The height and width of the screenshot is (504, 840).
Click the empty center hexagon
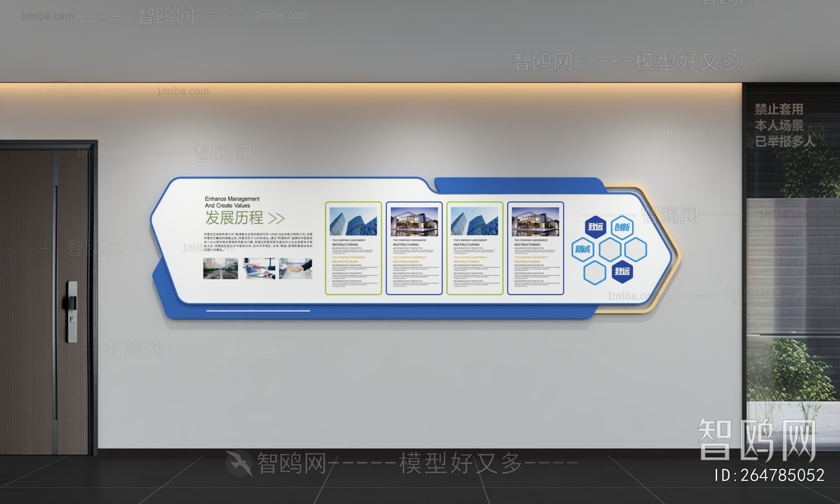coord(610,249)
